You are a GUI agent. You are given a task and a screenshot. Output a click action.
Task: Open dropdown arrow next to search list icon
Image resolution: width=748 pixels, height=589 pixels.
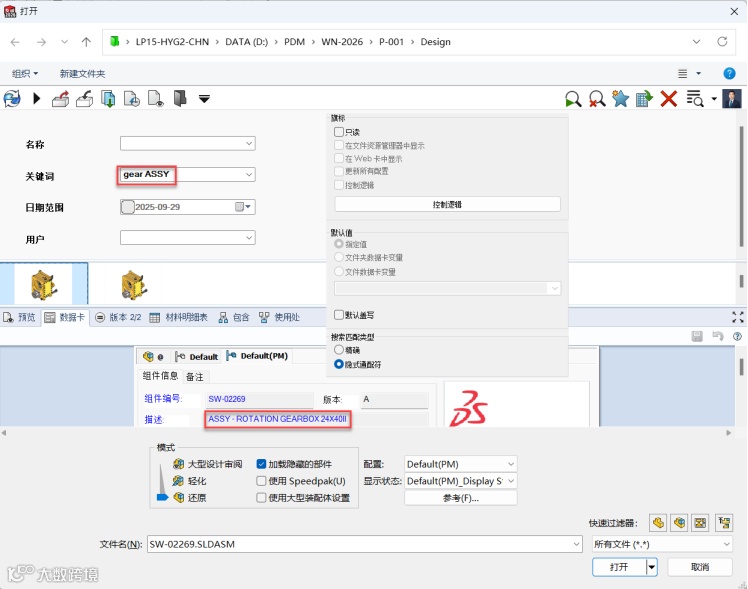click(x=714, y=99)
